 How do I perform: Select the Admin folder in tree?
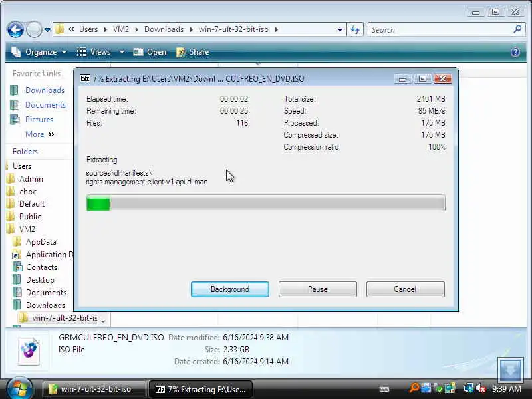pos(31,179)
